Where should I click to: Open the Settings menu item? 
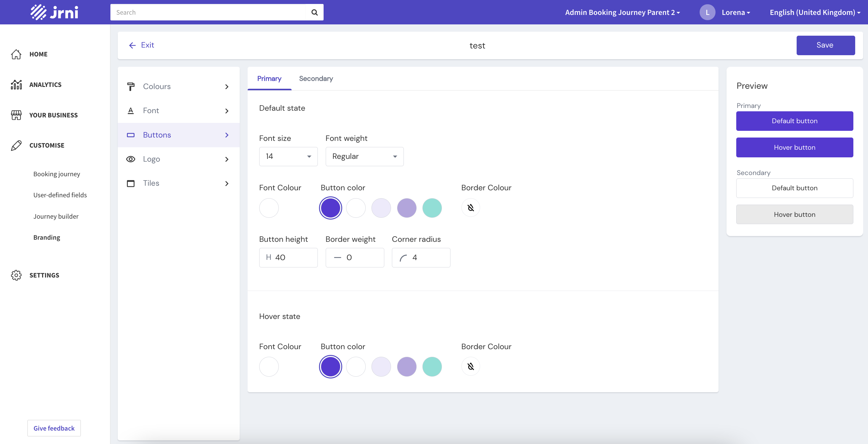pos(44,275)
